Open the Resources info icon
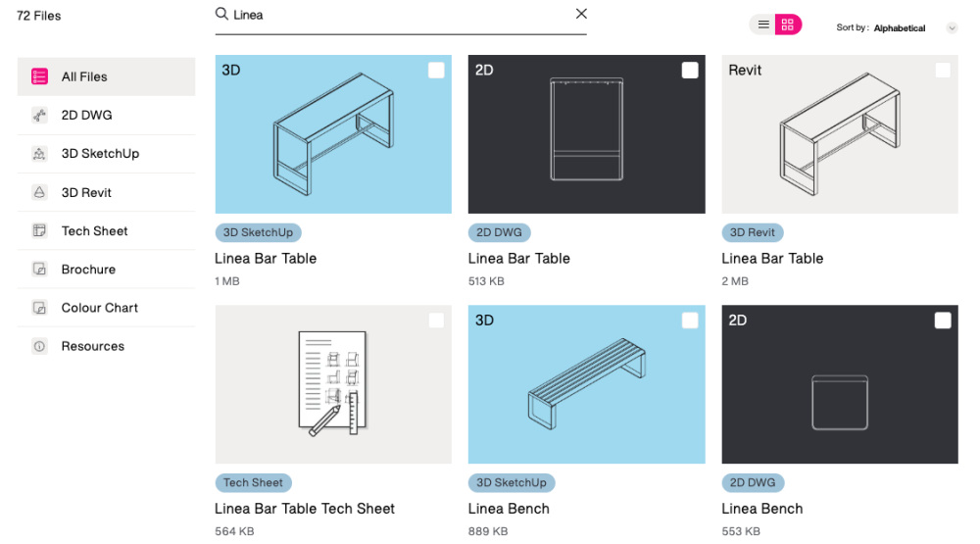This screenshot has width=980, height=544. 39,346
